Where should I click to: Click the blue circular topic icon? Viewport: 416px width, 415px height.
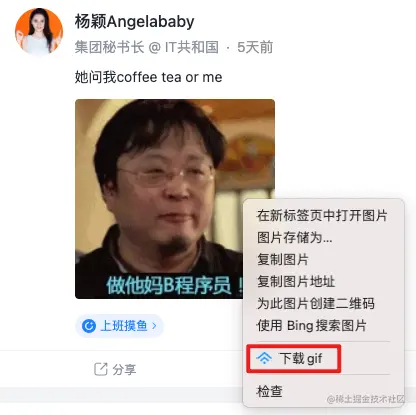point(89,326)
